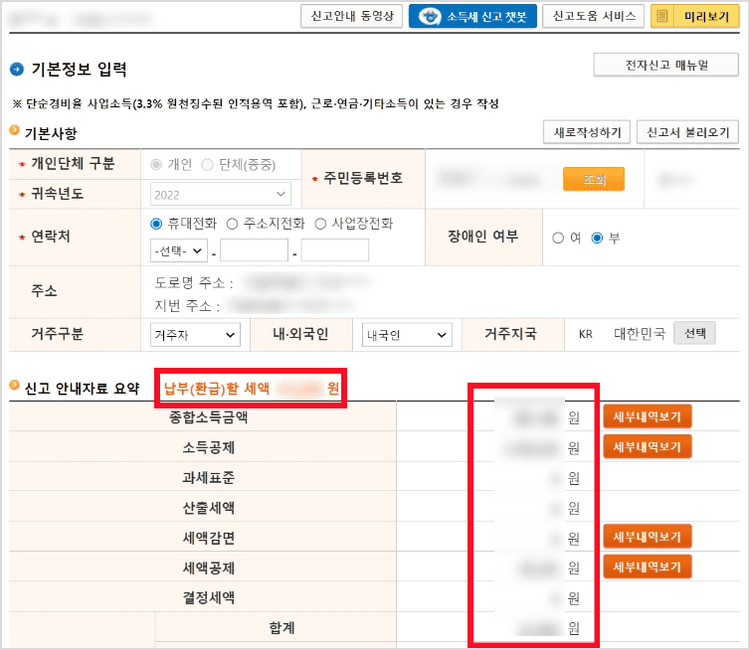Click the 종합소득금액 row label

coord(209,417)
